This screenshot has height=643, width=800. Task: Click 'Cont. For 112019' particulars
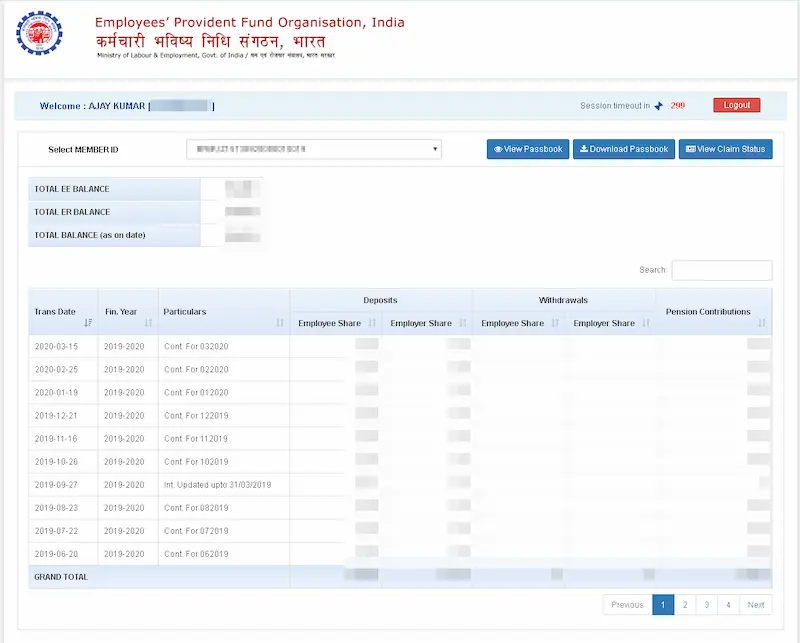[196, 438]
